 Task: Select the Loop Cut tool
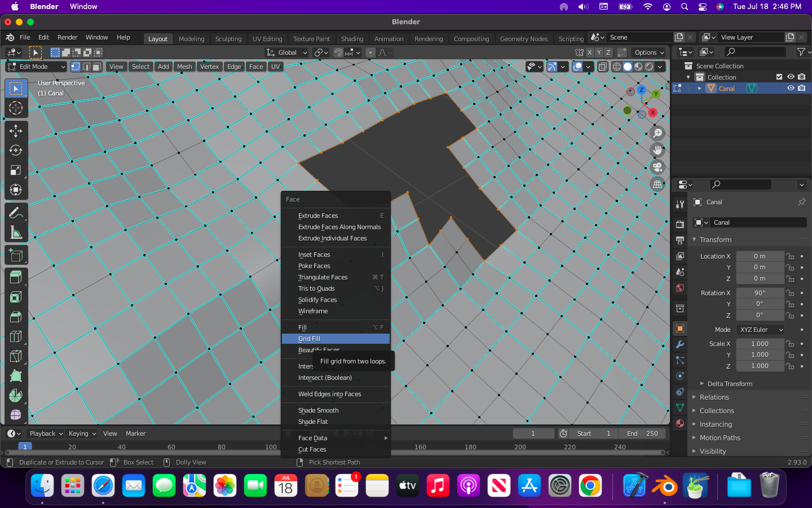[x=16, y=336]
